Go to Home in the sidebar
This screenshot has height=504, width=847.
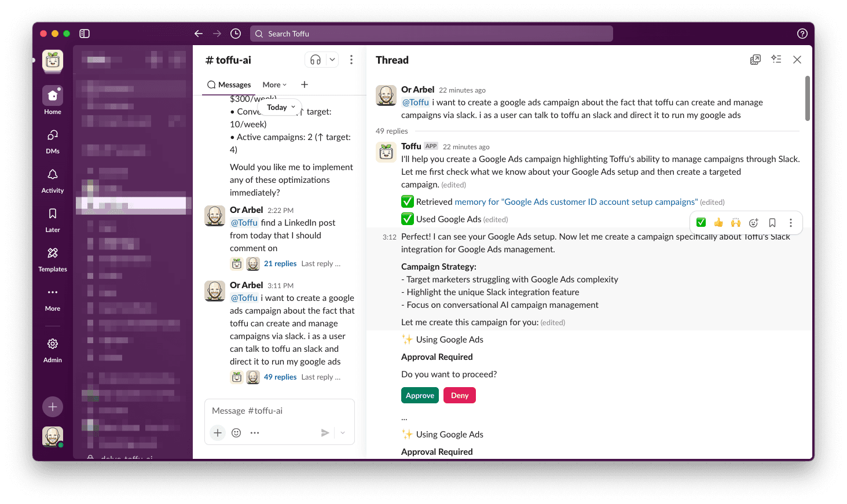click(x=53, y=100)
